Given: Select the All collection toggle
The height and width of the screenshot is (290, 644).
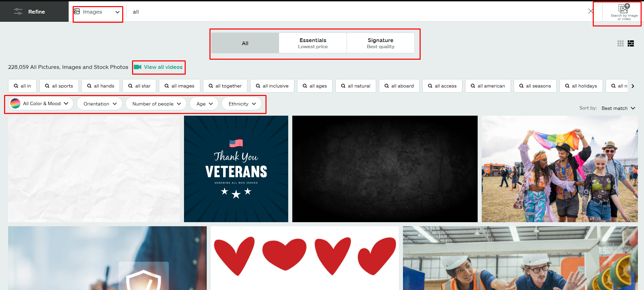Looking at the screenshot, I should [245, 43].
